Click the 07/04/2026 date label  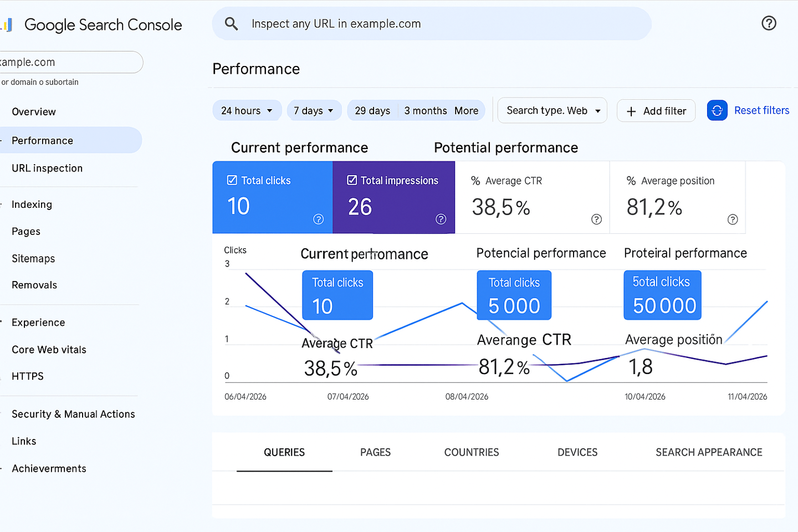(x=348, y=397)
